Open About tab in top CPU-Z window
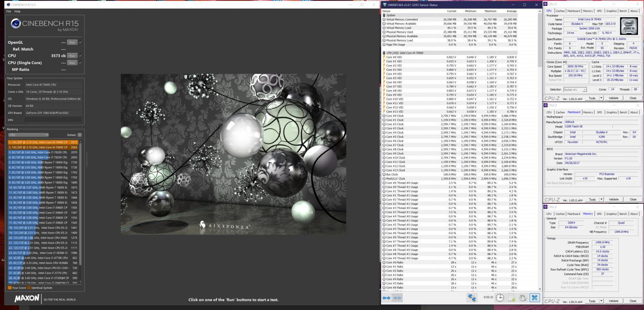The height and width of the screenshot is (310, 644). coord(634,11)
